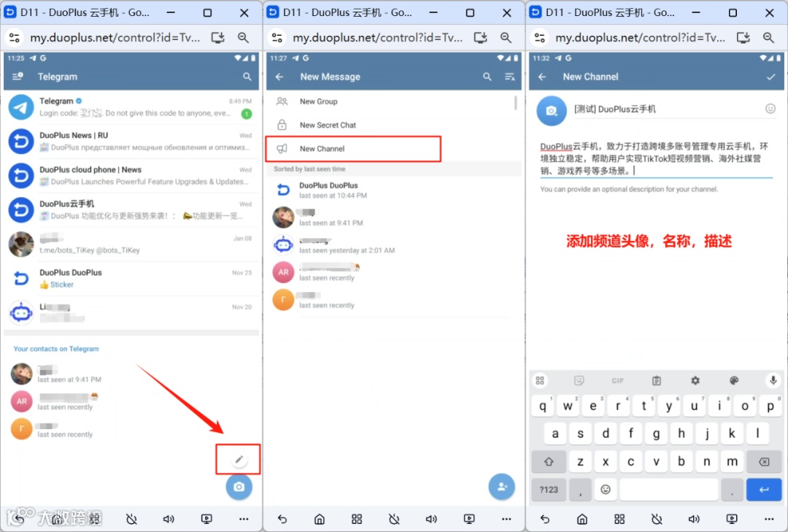Tap the back arrow in middle window toolbar
This screenshot has width=788, height=532.
point(282,518)
